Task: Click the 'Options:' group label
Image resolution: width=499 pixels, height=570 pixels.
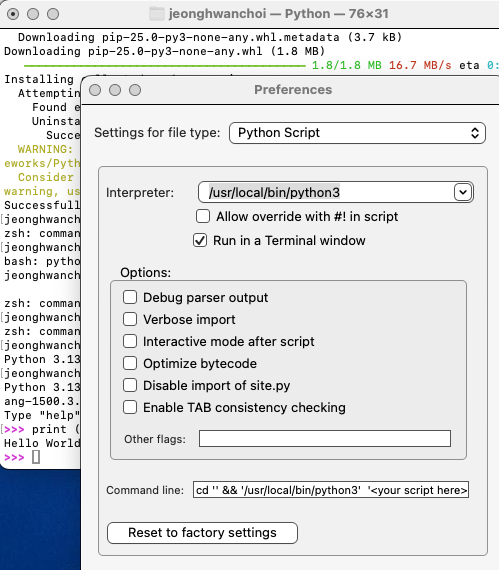Action: tap(145, 272)
